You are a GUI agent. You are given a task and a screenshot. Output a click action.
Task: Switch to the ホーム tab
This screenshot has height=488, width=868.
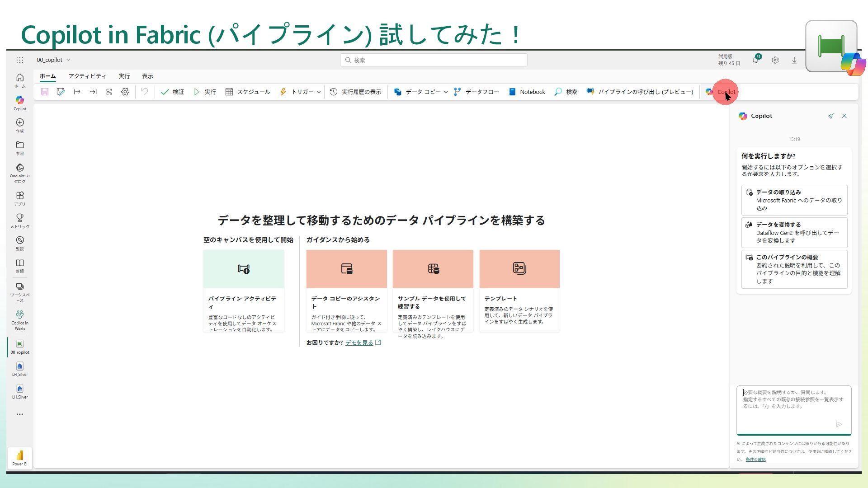[47, 76]
